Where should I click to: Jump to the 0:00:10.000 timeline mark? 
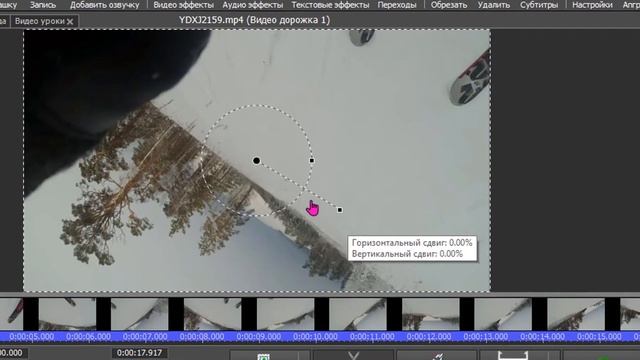315,337
